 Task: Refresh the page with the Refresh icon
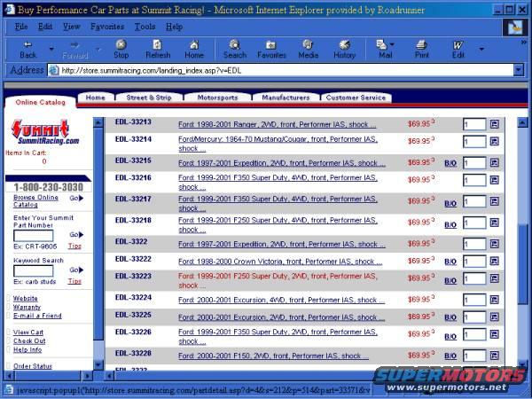click(x=157, y=48)
